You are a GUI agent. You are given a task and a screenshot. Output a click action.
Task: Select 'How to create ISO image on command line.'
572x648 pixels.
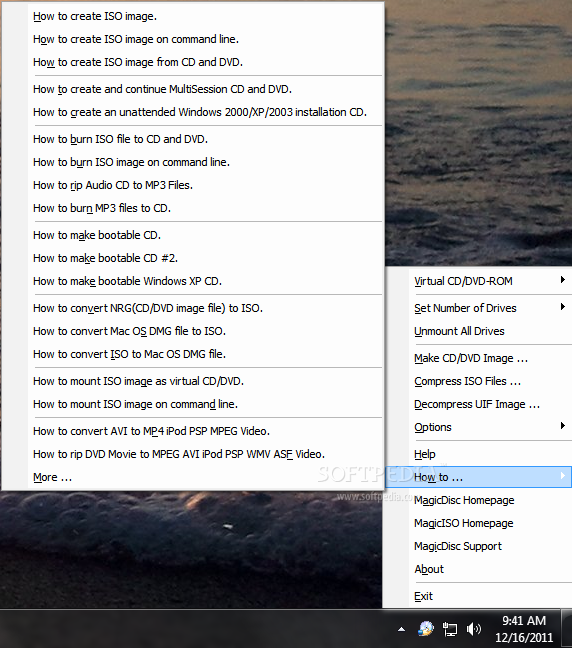point(193,39)
